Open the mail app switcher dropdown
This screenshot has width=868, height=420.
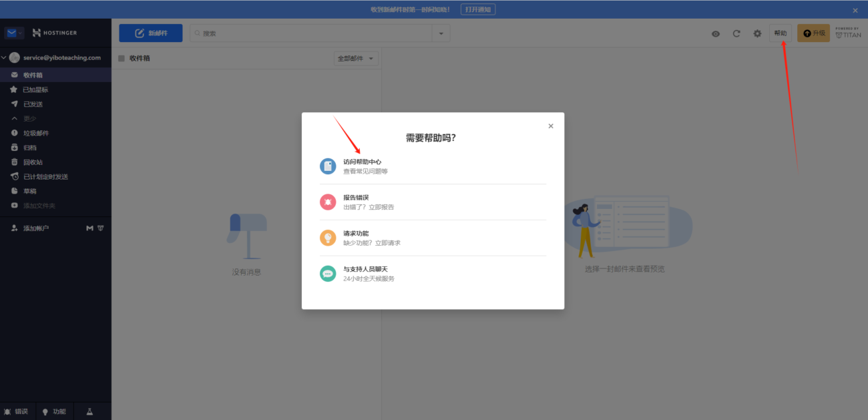pos(14,33)
